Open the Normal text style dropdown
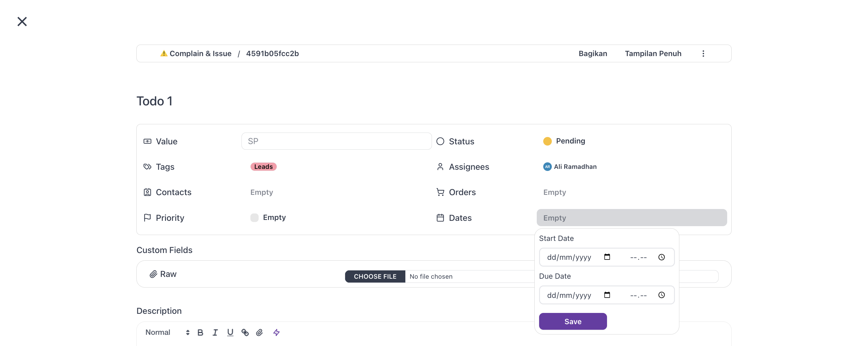Image resolution: width=868 pixels, height=346 pixels. [167, 332]
